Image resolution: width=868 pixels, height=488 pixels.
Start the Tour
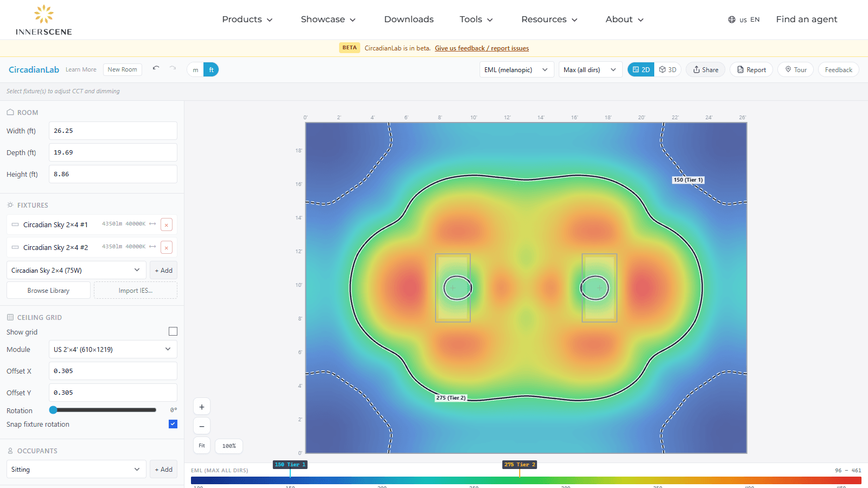click(x=796, y=69)
